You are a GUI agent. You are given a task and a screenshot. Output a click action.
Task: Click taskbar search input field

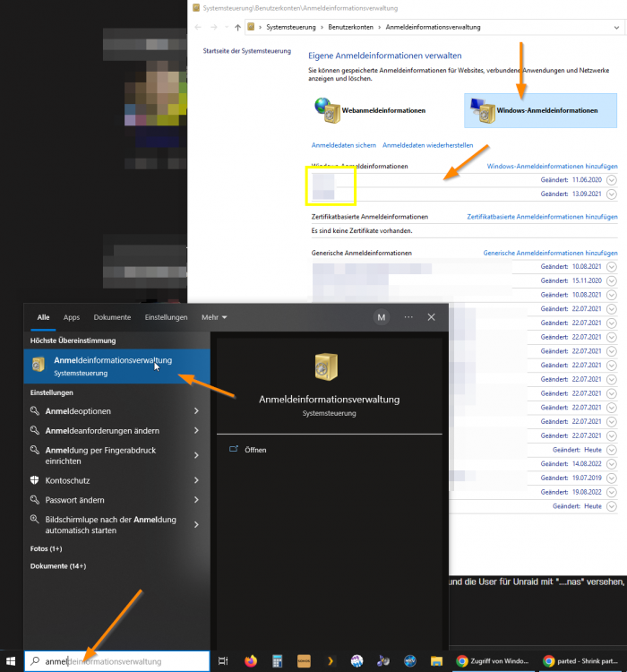(x=117, y=661)
